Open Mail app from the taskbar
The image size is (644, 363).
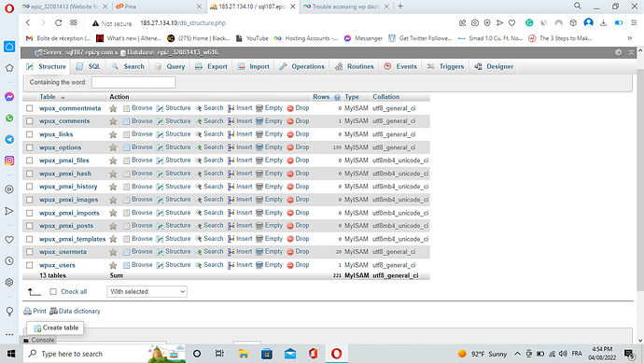[290, 354]
